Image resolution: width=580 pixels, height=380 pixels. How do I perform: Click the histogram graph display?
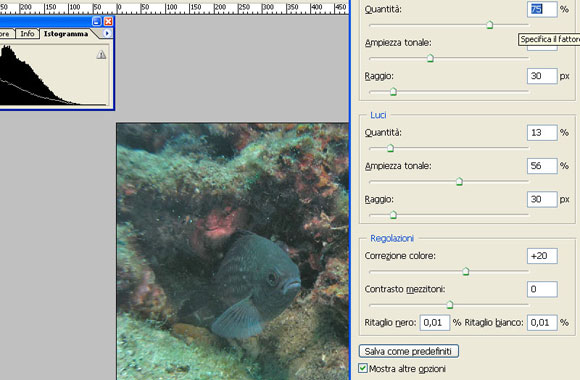tap(55, 75)
